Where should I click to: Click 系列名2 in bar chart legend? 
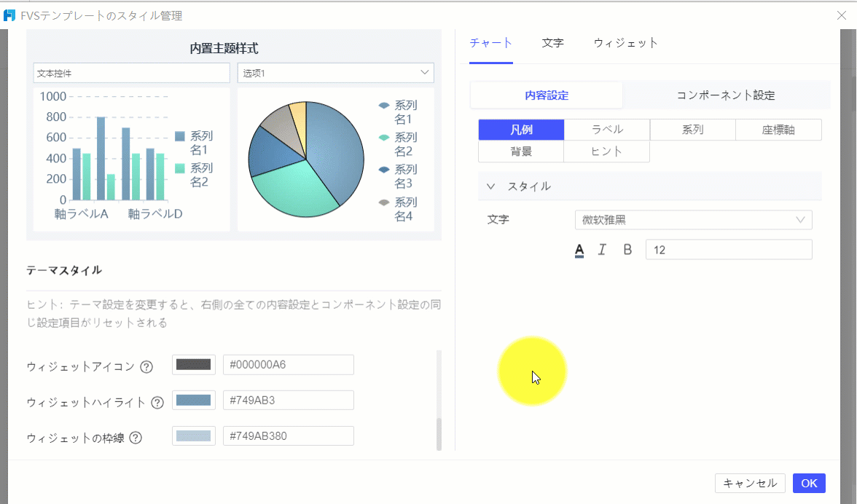[x=195, y=175]
